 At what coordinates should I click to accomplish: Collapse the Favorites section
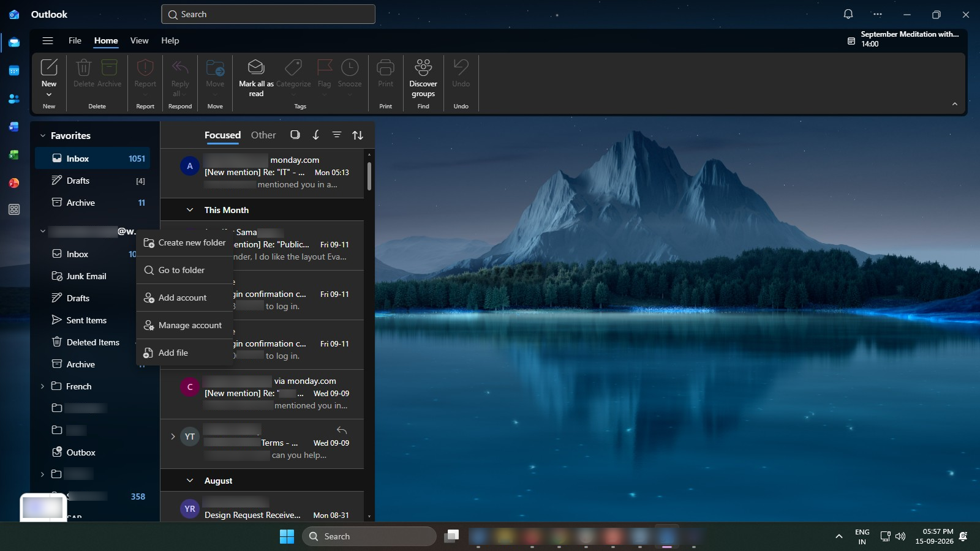pyautogui.click(x=43, y=136)
